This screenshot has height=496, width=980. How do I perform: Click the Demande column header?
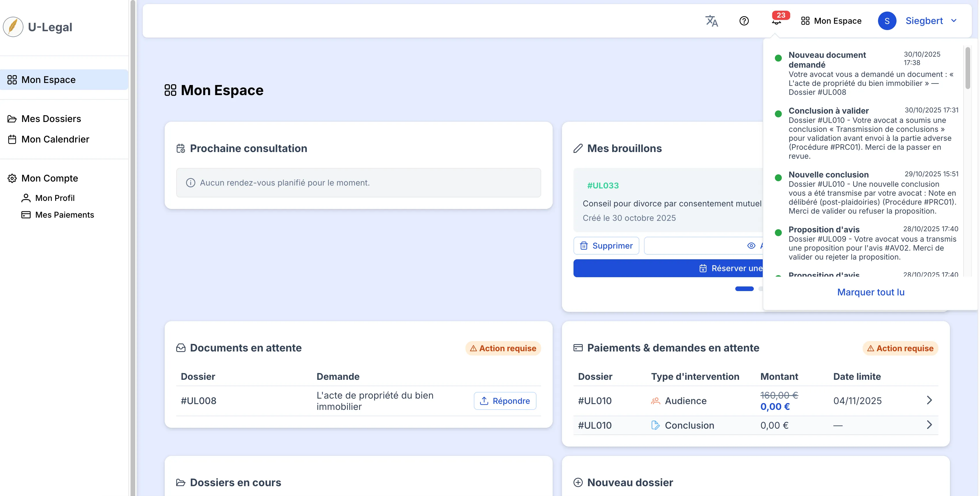(338, 376)
